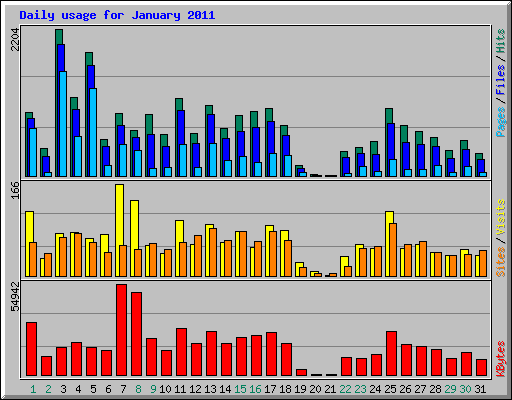Click day 28 on the x-axis
The width and height of the screenshot is (512, 400).
click(435, 389)
